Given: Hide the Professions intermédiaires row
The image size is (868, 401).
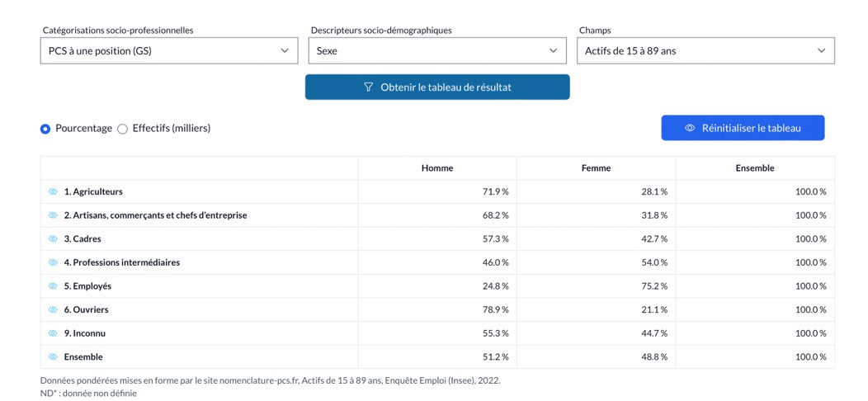Looking at the screenshot, I should click(53, 262).
